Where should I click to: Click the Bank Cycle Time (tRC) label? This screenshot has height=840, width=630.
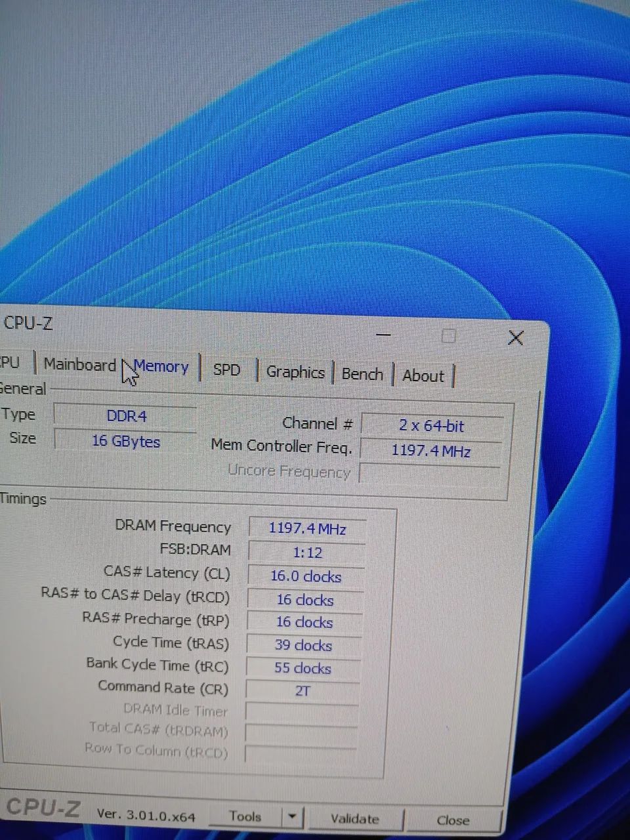pyautogui.click(x=157, y=665)
